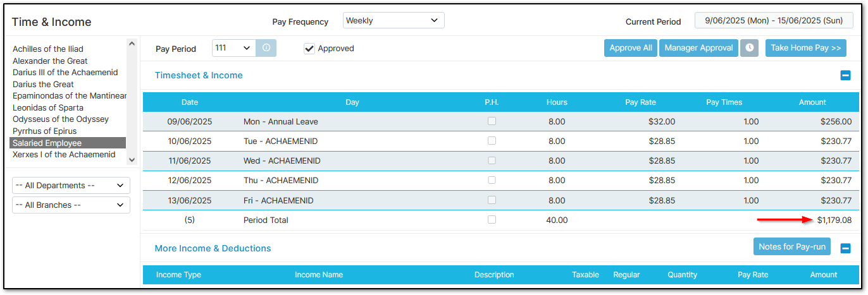Open Pay Period 111 dropdown
This screenshot has width=868, height=295.
click(x=234, y=48)
